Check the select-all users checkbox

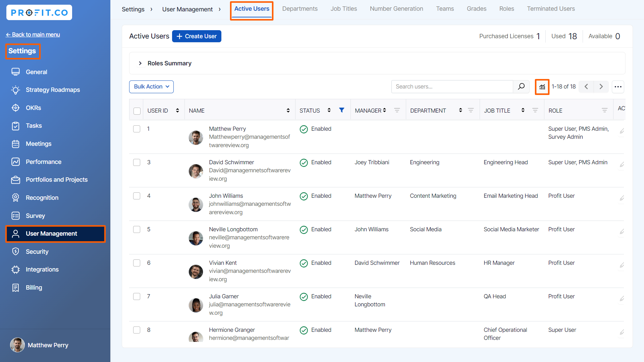137,111
